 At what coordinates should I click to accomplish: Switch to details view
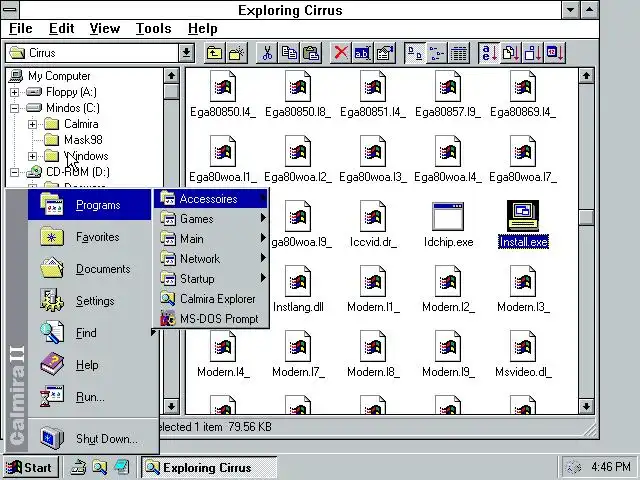pos(459,53)
